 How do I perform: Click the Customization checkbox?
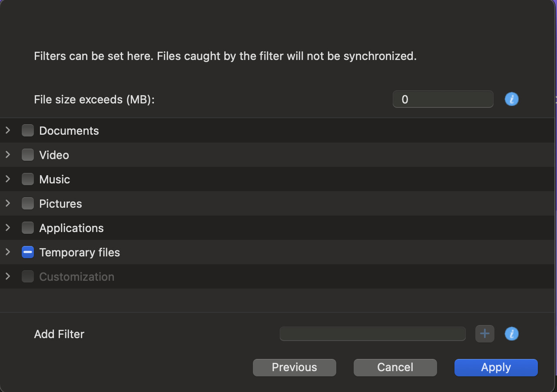pos(28,276)
